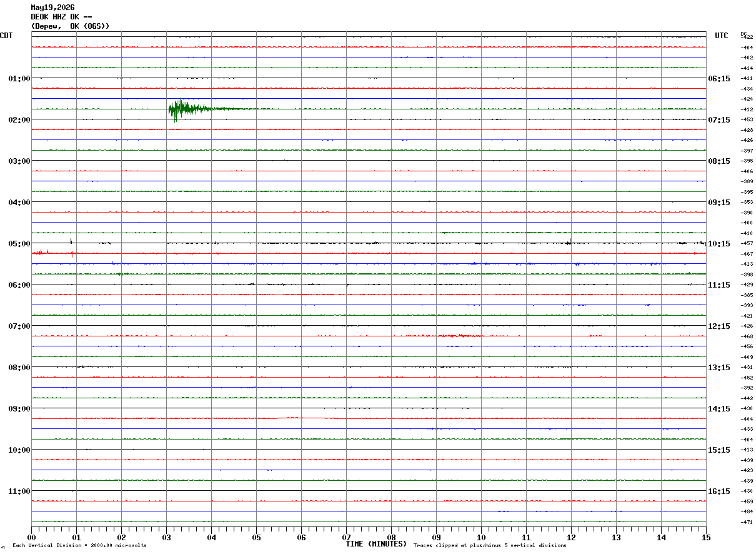Select the -484 DC offset value

pyautogui.click(x=747, y=511)
